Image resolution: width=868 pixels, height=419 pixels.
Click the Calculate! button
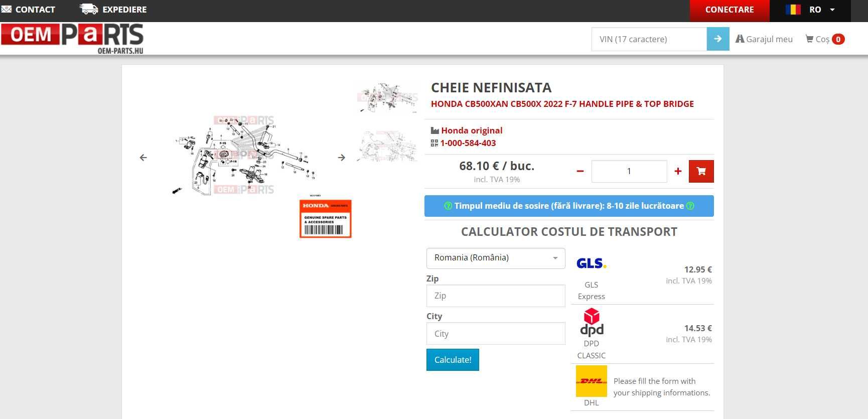(x=453, y=360)
